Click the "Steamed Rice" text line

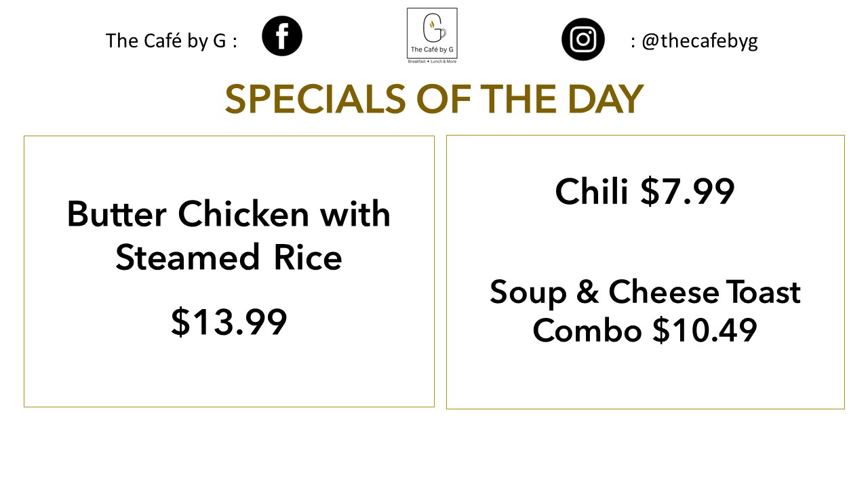229,258
